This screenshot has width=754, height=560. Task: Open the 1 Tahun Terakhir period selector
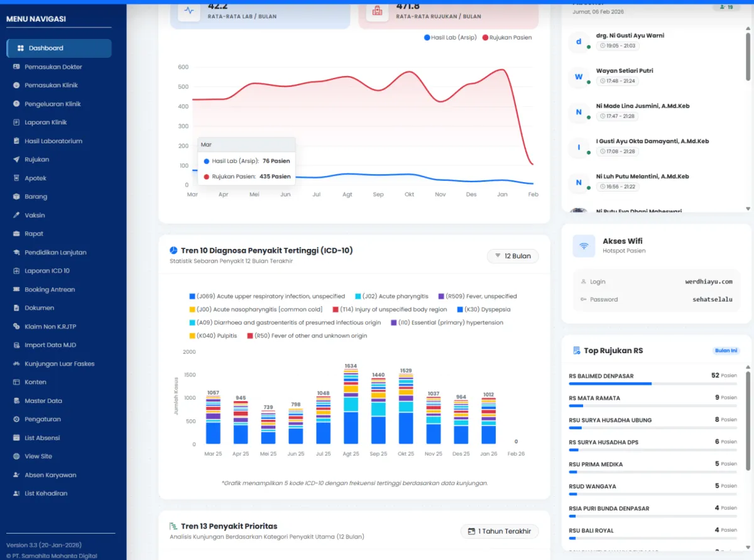click(499, 531)
